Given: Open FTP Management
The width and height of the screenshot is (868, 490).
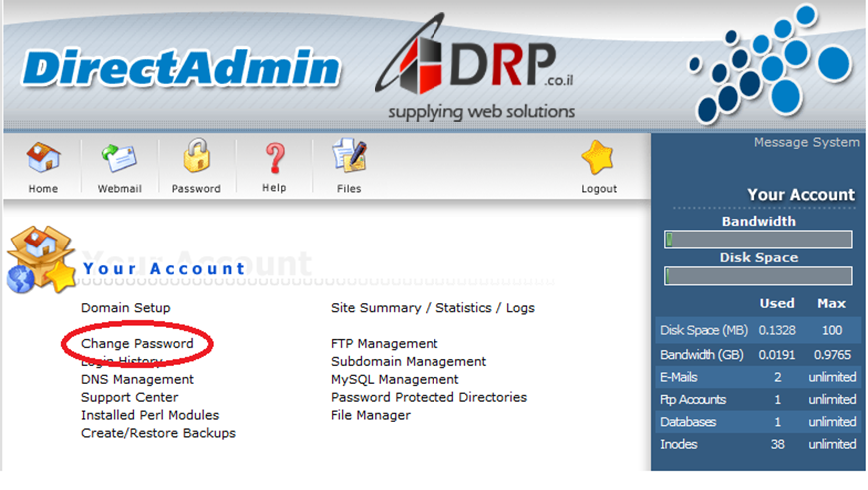Looking at the screenshot, I should click(x=384, y=344).
